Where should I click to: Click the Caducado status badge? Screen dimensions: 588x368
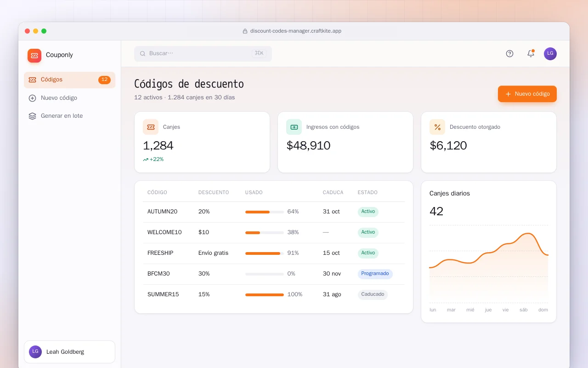(373, 294)
